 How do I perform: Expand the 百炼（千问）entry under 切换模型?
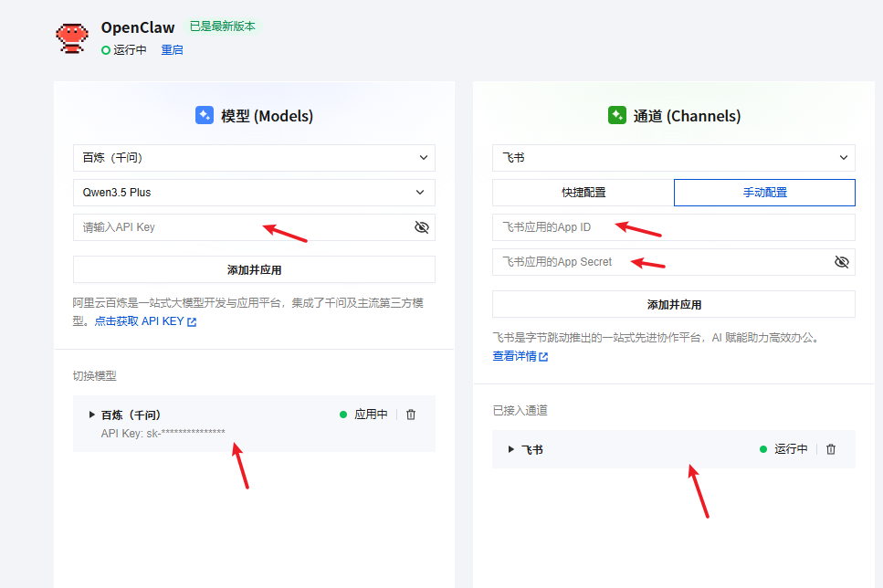coord(91,414)
